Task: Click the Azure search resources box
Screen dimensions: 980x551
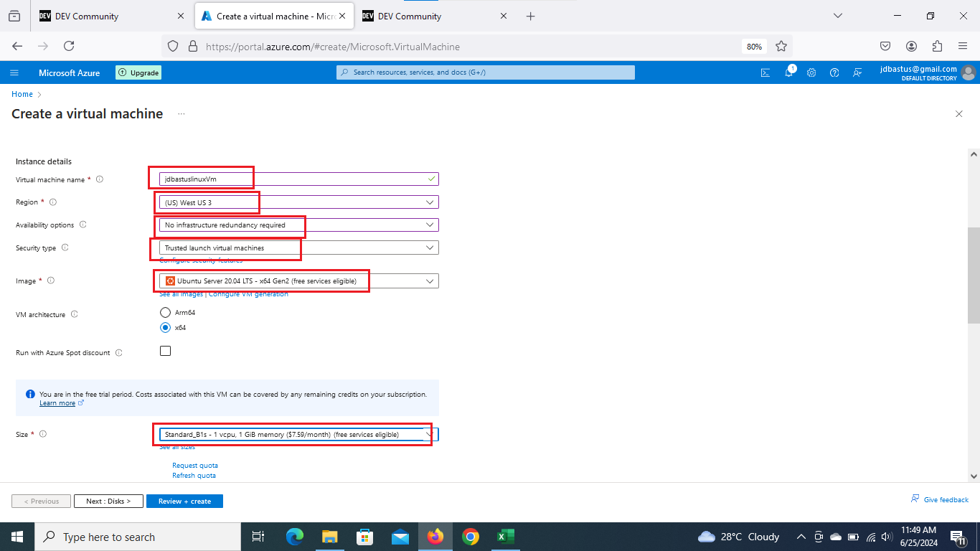Action: click(486, 72)
